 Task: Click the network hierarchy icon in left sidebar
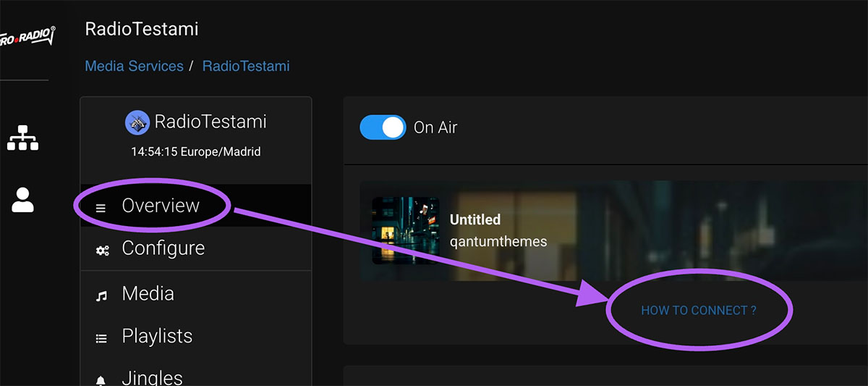(22, 137)
